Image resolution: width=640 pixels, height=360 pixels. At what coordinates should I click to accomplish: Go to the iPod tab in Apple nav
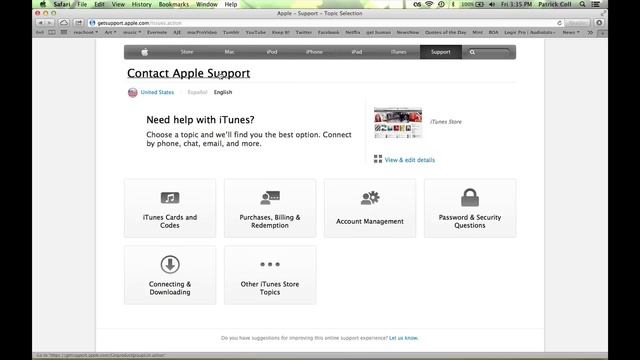click(272, 52)
